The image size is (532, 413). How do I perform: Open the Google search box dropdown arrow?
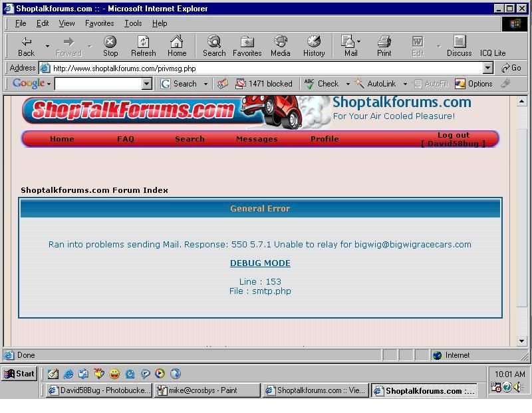click(147, 84)
